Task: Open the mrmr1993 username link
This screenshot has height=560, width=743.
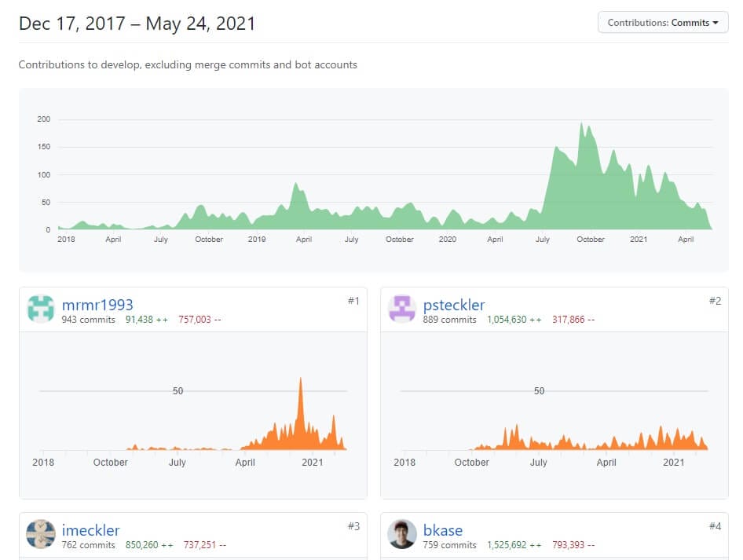Action: pos(97,305)
